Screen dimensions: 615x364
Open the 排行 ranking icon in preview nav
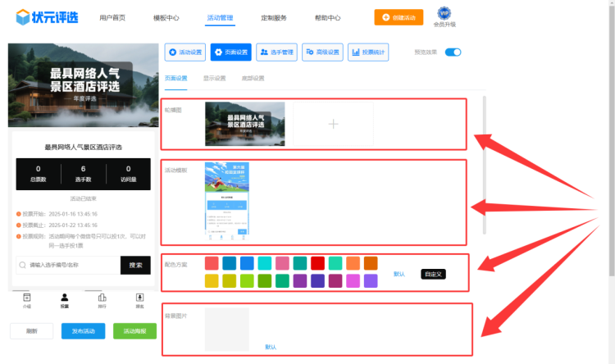tap(102, 300)
